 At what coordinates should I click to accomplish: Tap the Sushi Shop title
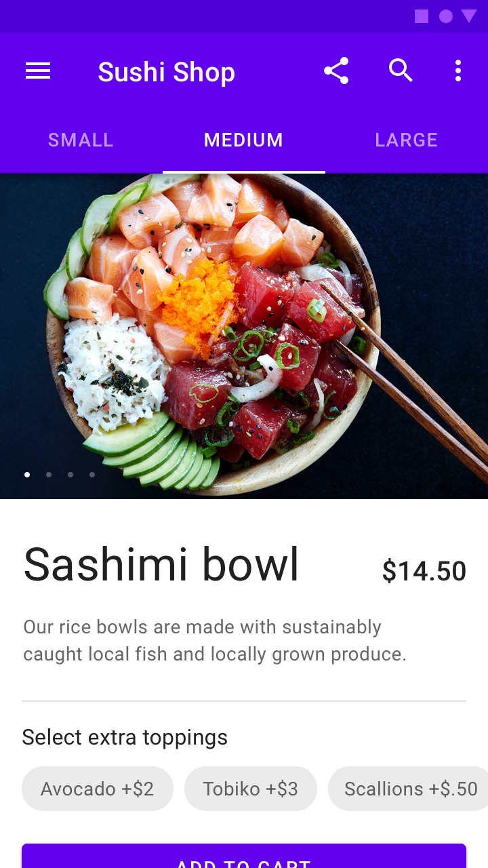pyautogui.click(x=166, y=72)
